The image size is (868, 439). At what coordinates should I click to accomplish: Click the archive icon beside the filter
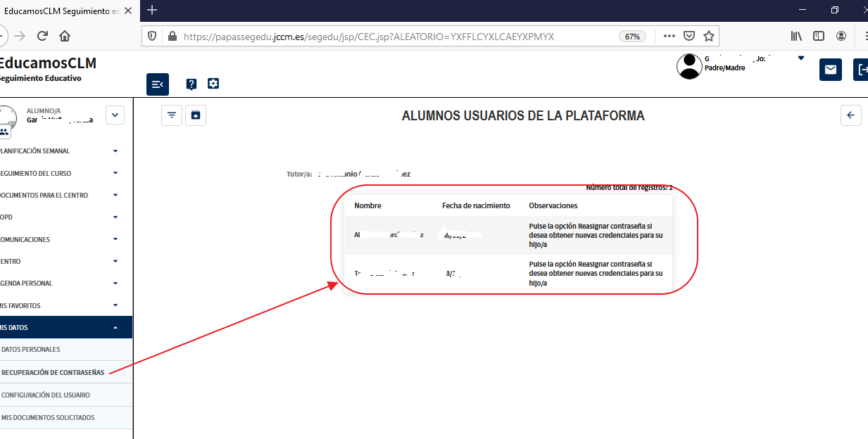pos(196,115)
